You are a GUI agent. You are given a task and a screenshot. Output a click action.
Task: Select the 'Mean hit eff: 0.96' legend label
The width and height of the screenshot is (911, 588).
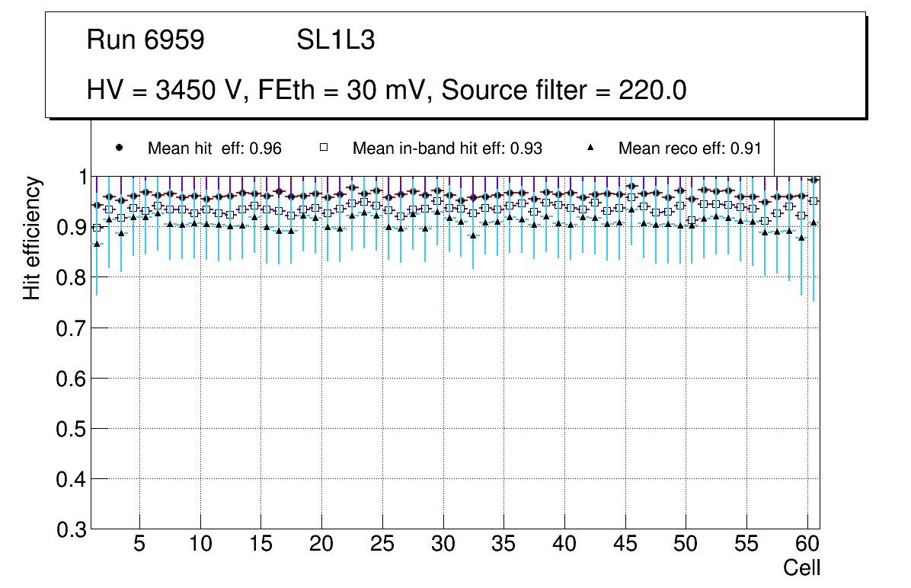coord(215,149)
